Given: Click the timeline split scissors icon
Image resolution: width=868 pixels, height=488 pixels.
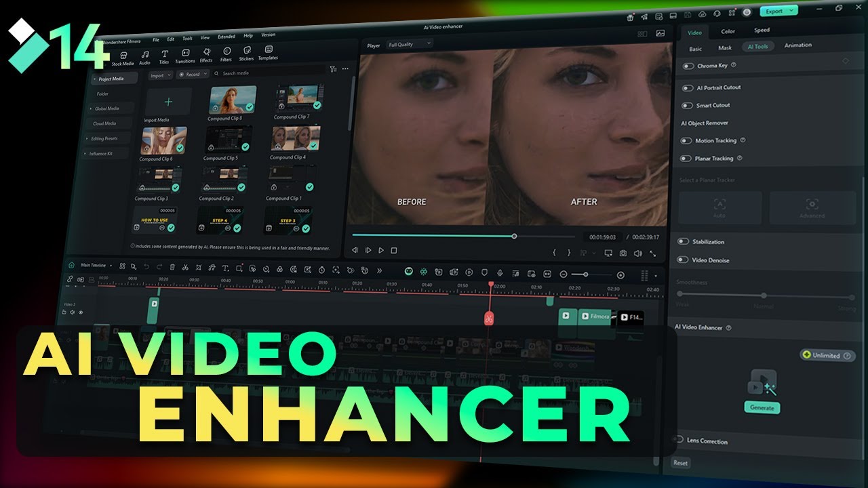Looking at the screenshot, I should tap(184, 268).
